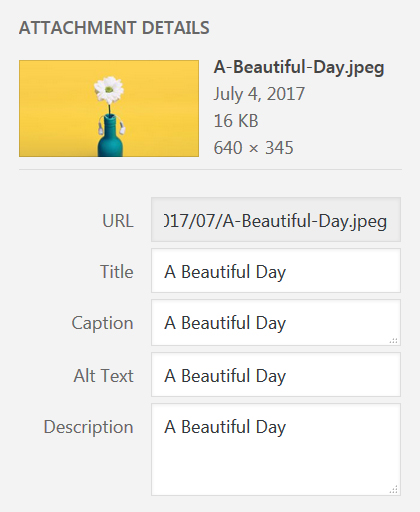Click the Description label
420x512 pixels.
tap(88, 427)
